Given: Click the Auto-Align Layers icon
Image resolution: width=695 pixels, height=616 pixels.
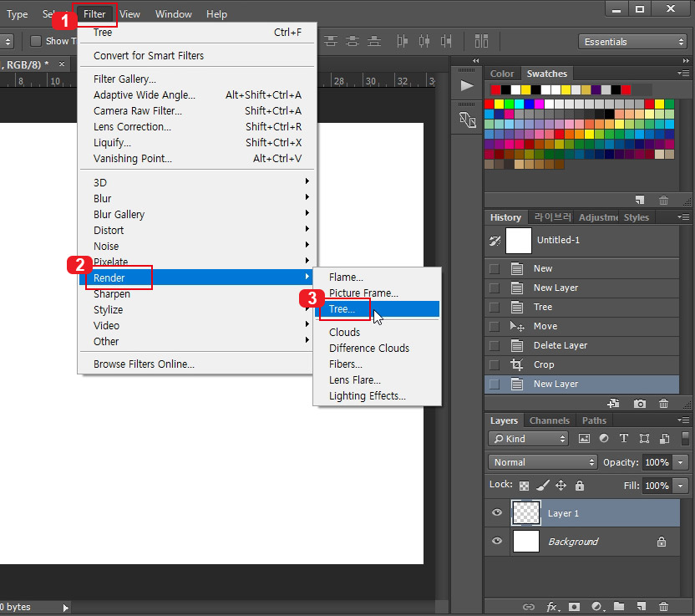Looking at the screenshot, I should pos(481,41).
